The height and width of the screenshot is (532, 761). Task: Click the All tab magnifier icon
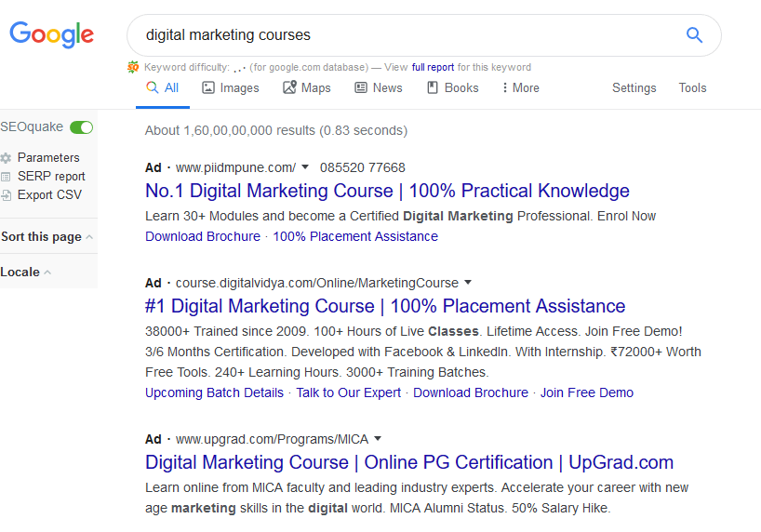tap(153, 87)
